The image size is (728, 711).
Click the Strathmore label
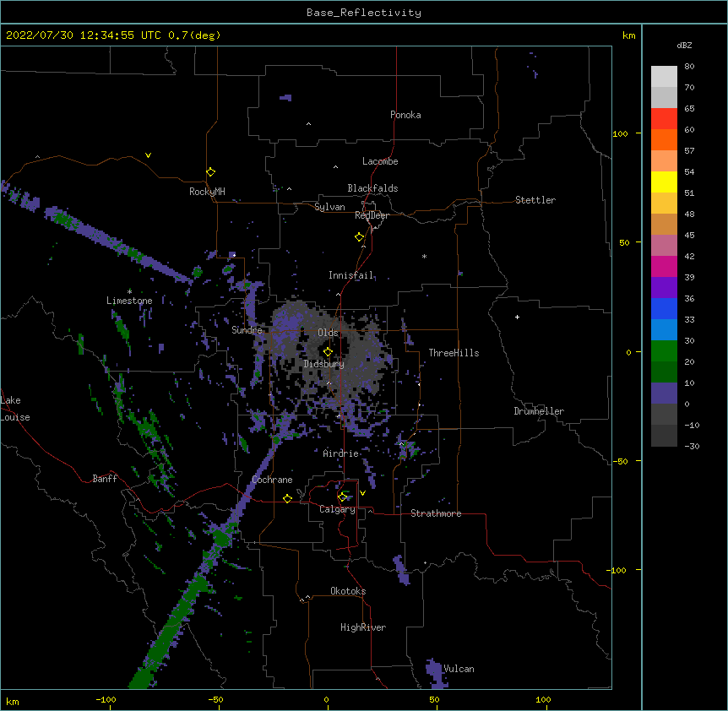point(436,513)
